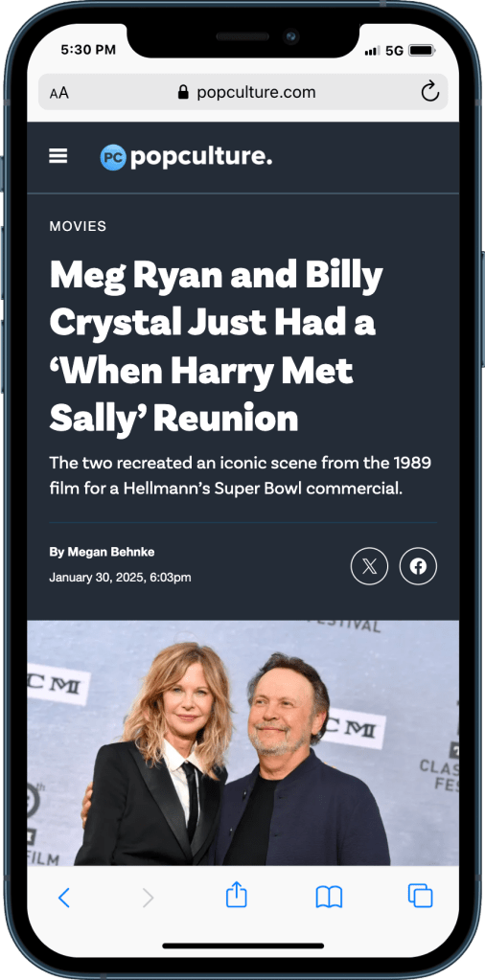The image size is (485, 980).
Task: Tap the popculture.com address field
Action: [x=242, y=93]
